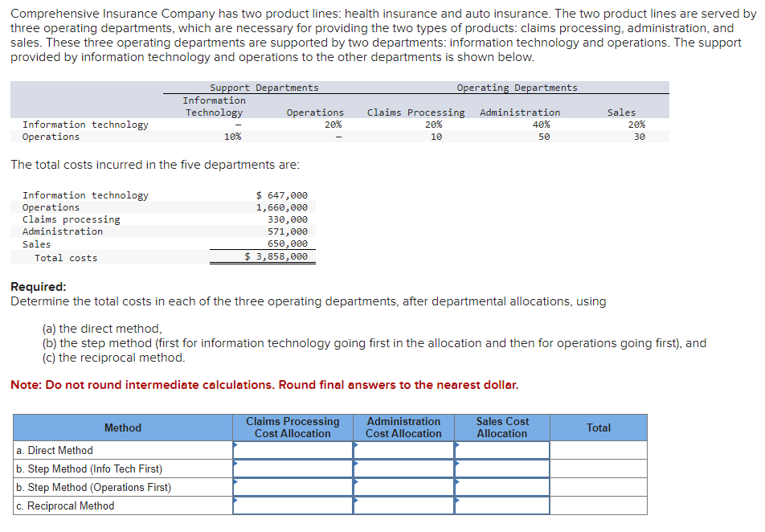Click the Claims Processing Cost Allocation header
Screen dimensions: 765x532
click(292, 428)
